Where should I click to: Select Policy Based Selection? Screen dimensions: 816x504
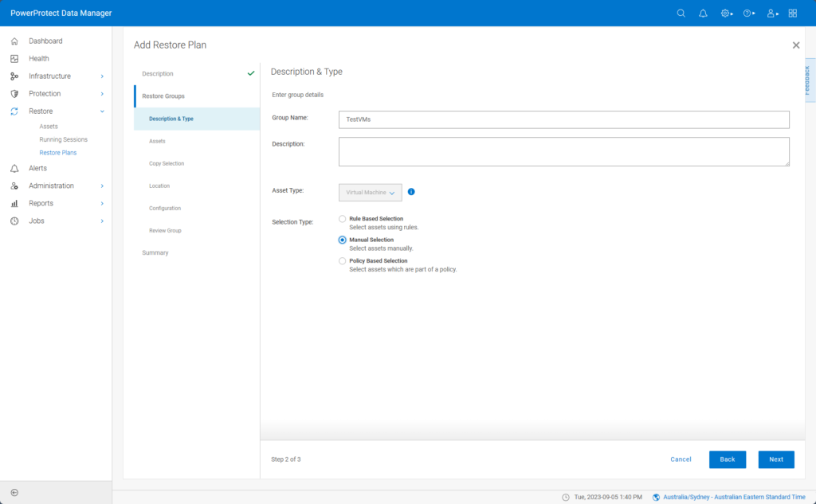point(343,260)
